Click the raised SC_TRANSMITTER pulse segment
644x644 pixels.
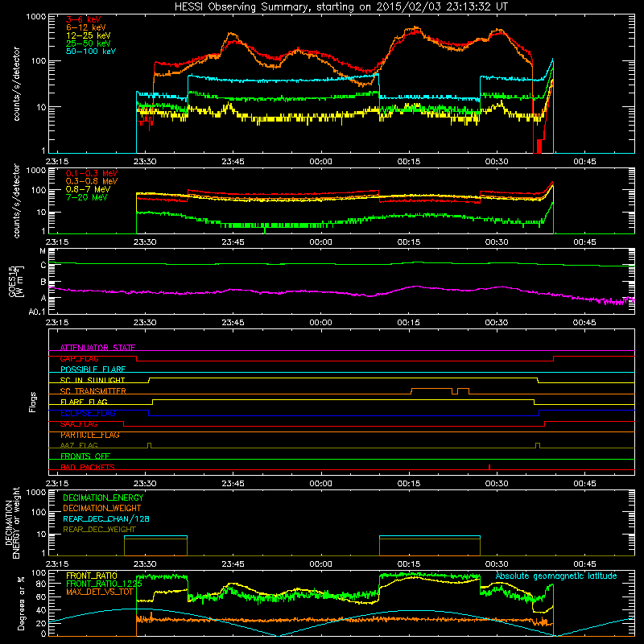coord(431,389)
